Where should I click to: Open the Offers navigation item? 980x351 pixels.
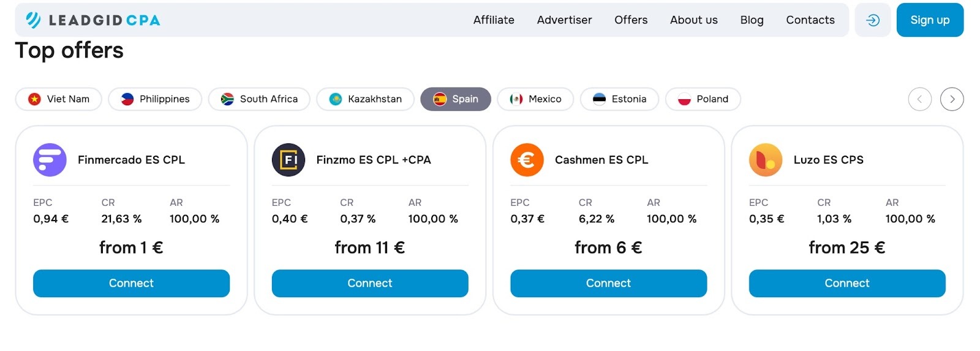[x=631, y=20]
